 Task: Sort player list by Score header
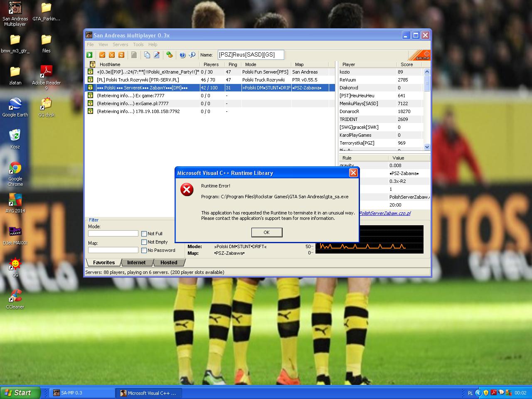coord(409,64)
